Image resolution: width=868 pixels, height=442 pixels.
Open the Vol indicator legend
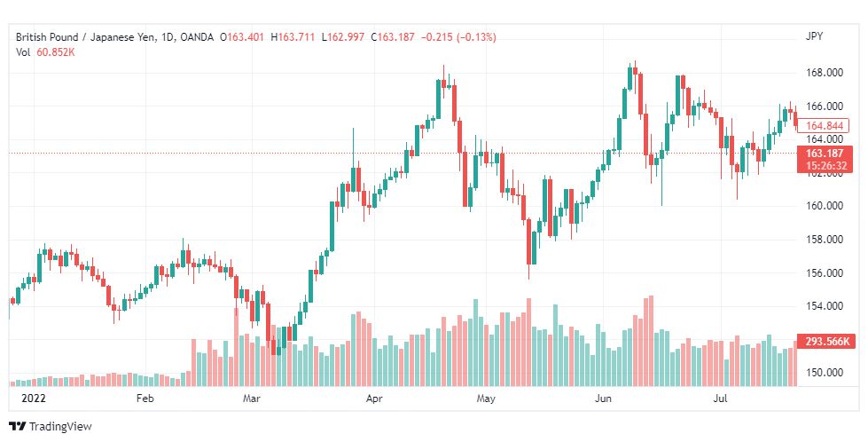(x=45, y=52)
